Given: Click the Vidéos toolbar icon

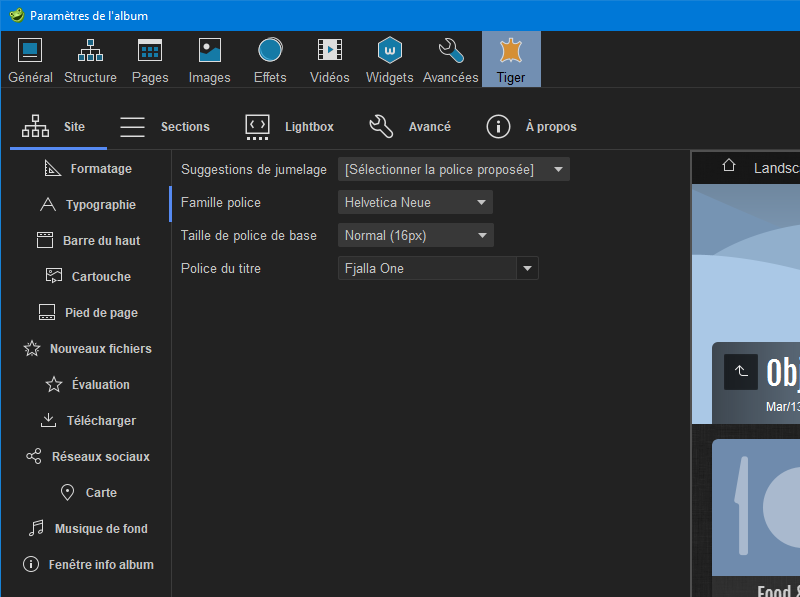Looking at the screenshot, I should [x=330, y=51].
